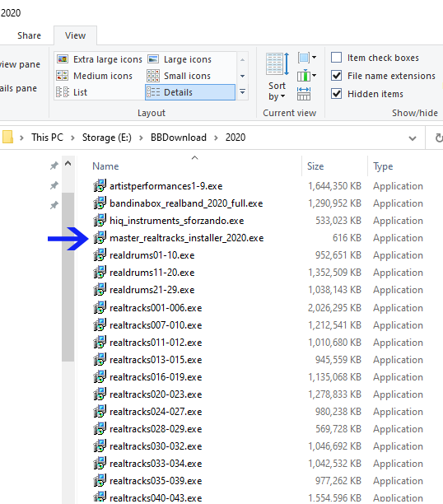
Task: Select bandinabox_realband_2020_full.exe icon
Action: click(100, 203)
